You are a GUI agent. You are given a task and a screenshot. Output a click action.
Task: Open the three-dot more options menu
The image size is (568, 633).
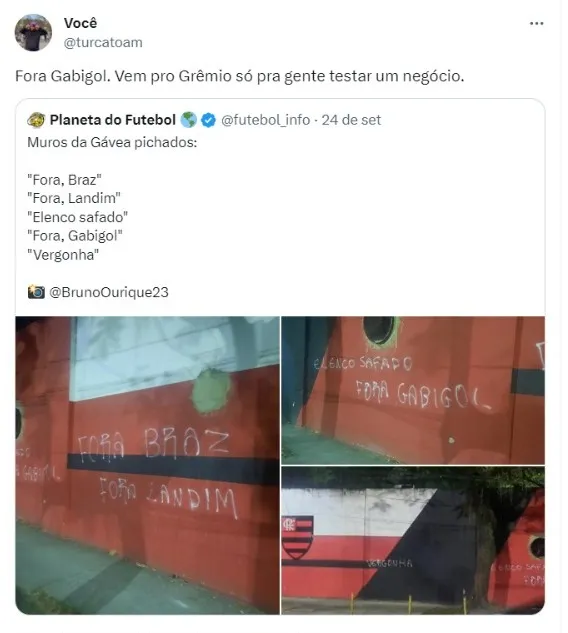click(536, 24)
